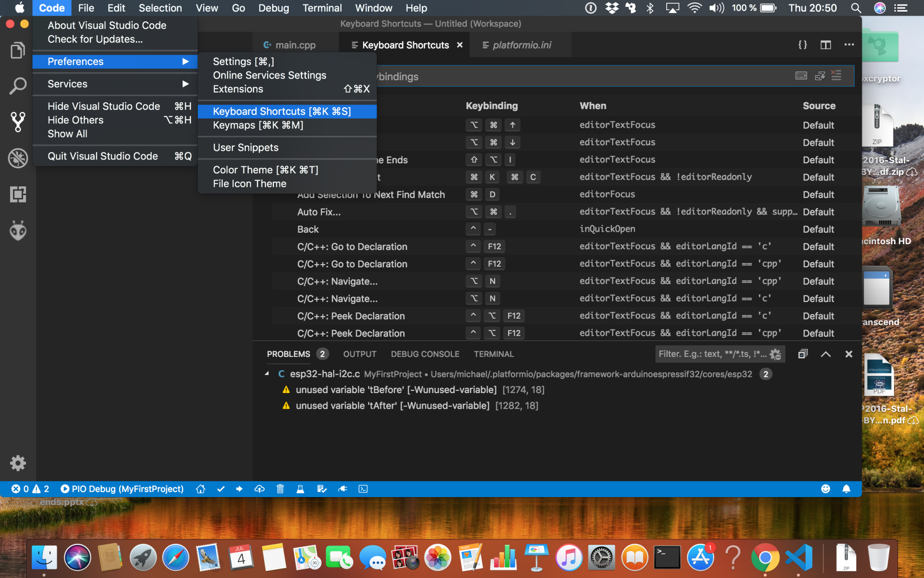924x578 pixels.
Task: Open keybindings JSON with the braces icon
Action: [x=802, y=45]
